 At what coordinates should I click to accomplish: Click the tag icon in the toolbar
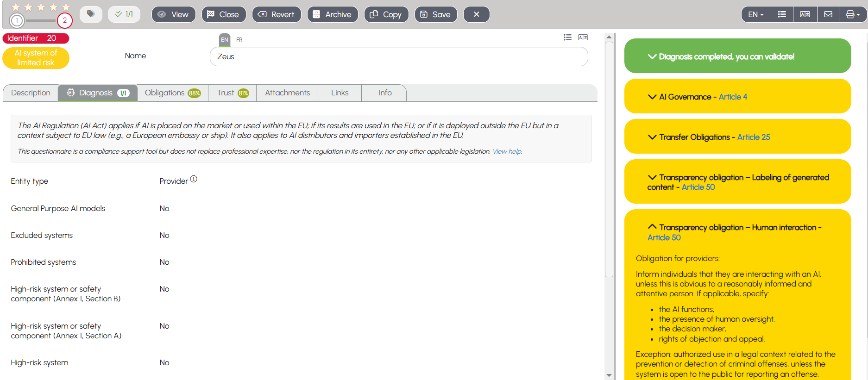[x=91, y=14]
